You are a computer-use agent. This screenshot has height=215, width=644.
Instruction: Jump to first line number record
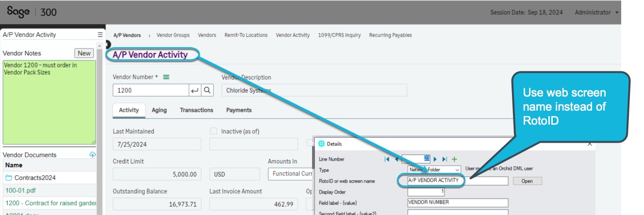pyautogui.click(x=387, y=159)
